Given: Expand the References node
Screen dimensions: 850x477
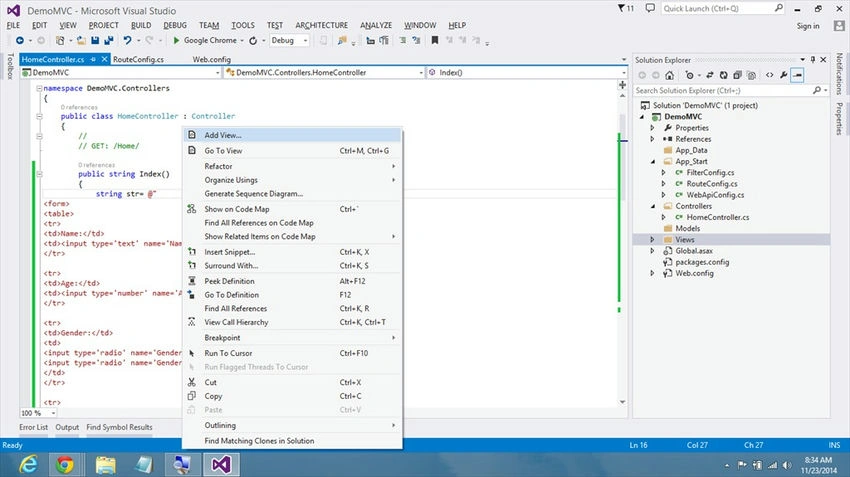Looking at the screenshot, I should click(x=652, y=139).
